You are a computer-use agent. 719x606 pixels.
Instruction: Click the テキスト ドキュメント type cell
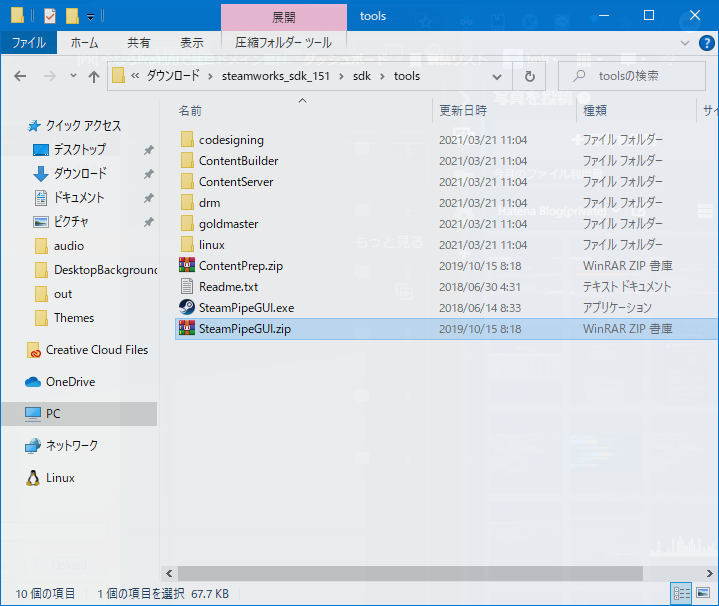point(627,286)
